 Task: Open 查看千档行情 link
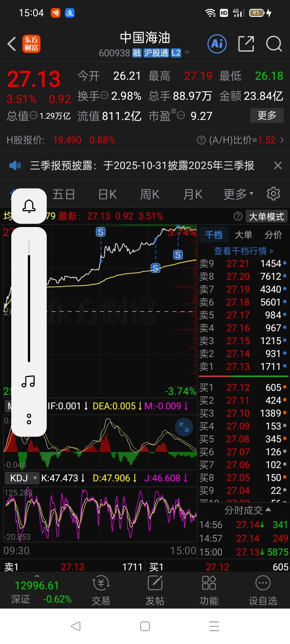pyautogui.click(x=244, y=251)
